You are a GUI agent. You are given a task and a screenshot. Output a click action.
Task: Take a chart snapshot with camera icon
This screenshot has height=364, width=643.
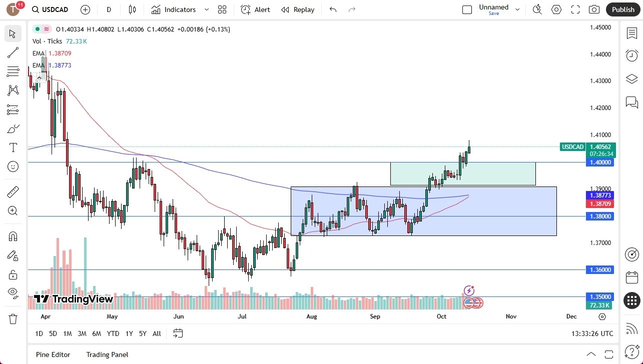(593, 9)
